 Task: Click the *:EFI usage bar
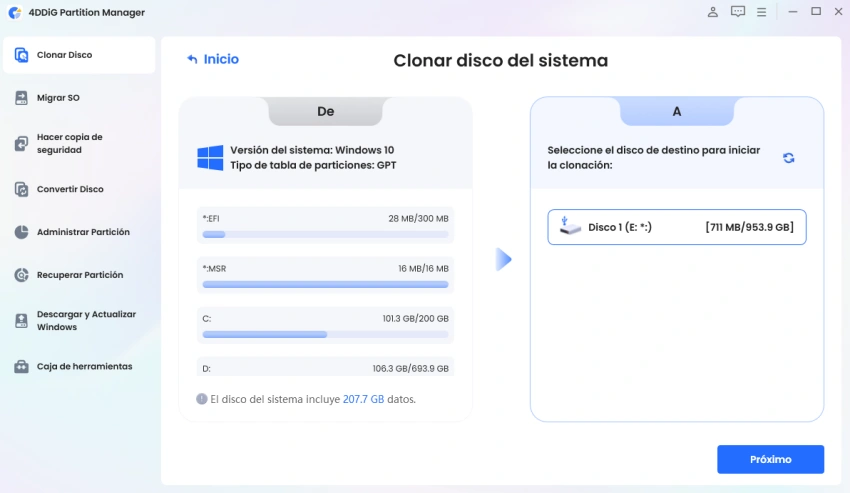[x=325, y=234]
